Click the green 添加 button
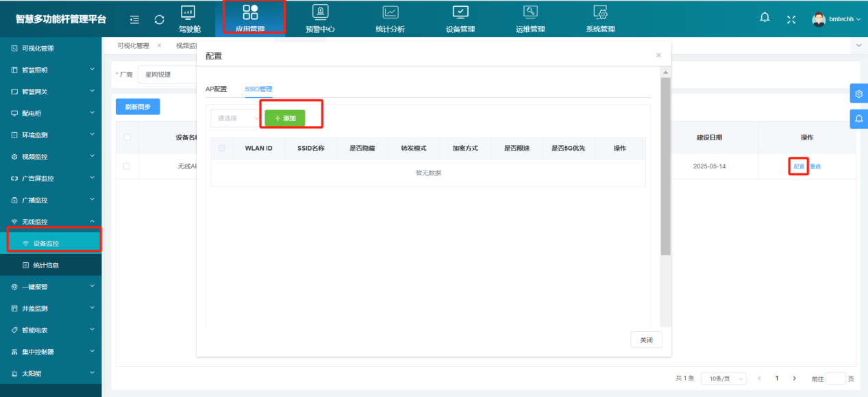This screenshot has height=397, width=868. click(x=284, y=117)
